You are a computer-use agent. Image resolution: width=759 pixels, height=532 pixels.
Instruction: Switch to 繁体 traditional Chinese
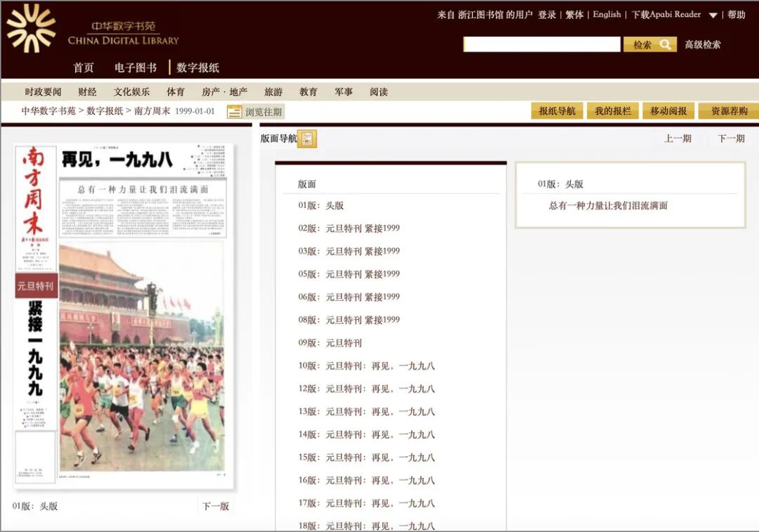575,15
